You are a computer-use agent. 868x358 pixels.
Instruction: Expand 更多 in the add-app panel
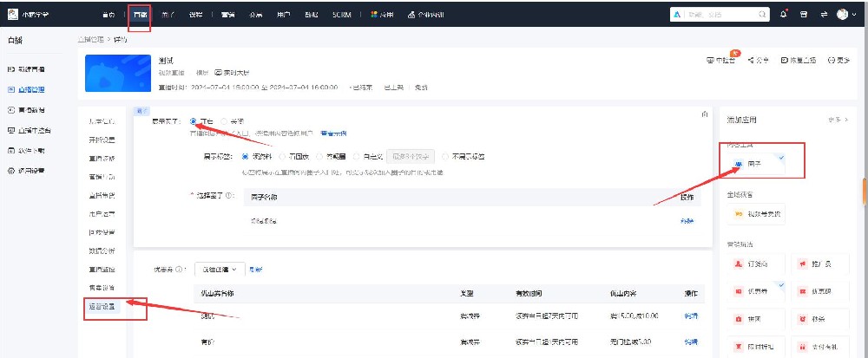point(838,120)
